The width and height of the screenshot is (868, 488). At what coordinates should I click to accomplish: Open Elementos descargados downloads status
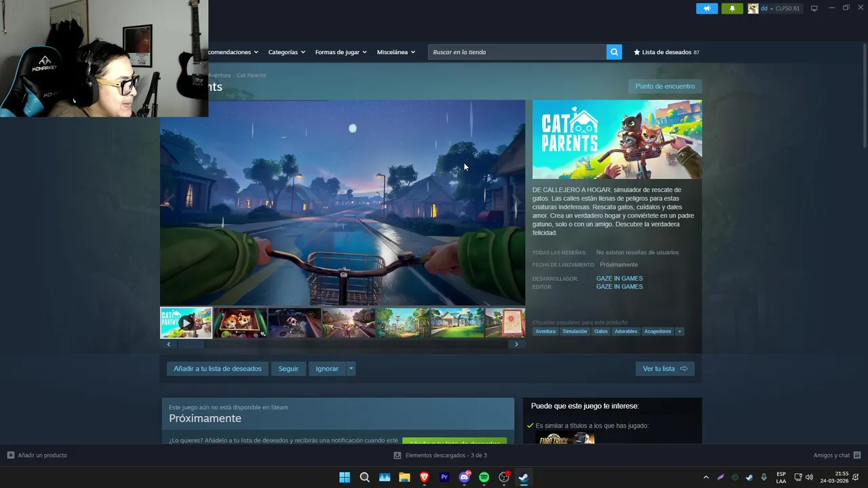[x=441, y=455]
